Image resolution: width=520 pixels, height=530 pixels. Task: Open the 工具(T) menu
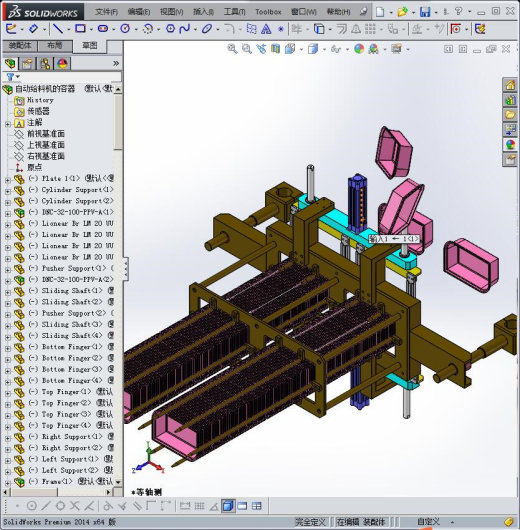pyautogui.click(x=234, y=12)
